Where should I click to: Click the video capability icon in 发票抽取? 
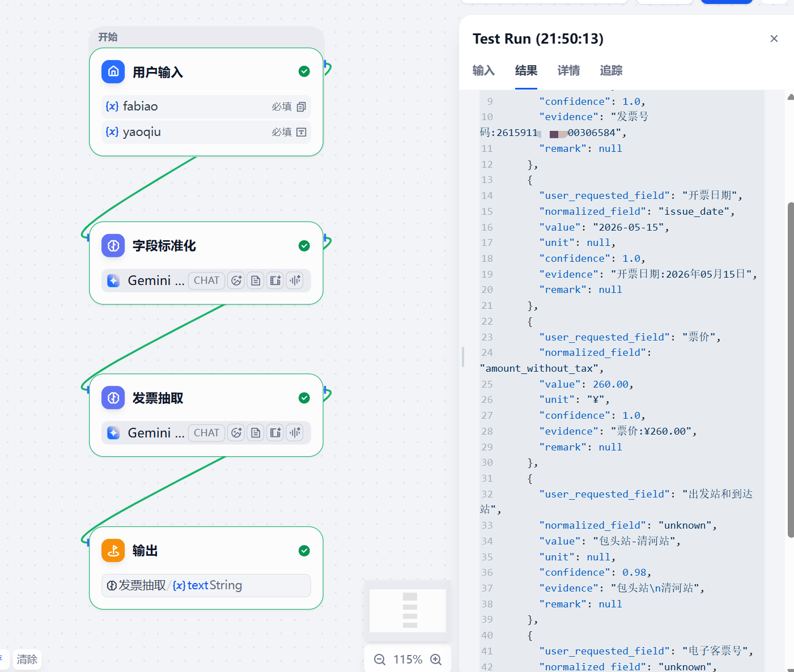coord(275,433)
